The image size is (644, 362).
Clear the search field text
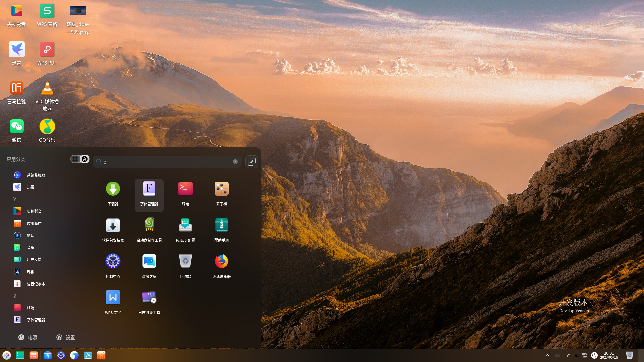[x=235, y=162]
